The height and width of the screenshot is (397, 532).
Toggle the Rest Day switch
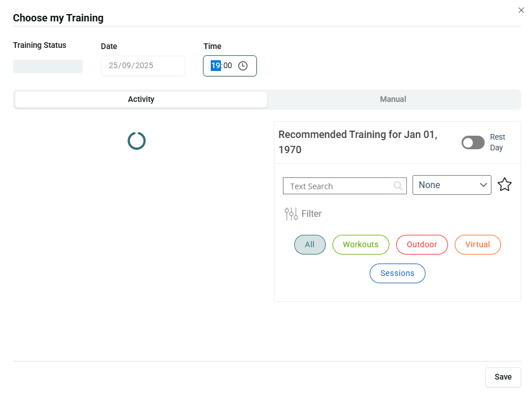click(x=473, y=142)
